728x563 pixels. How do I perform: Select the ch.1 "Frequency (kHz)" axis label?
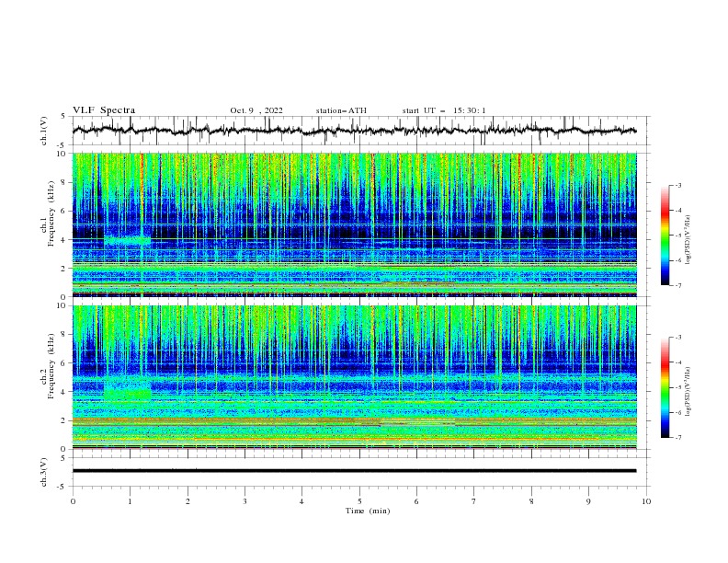click(52, 213)
